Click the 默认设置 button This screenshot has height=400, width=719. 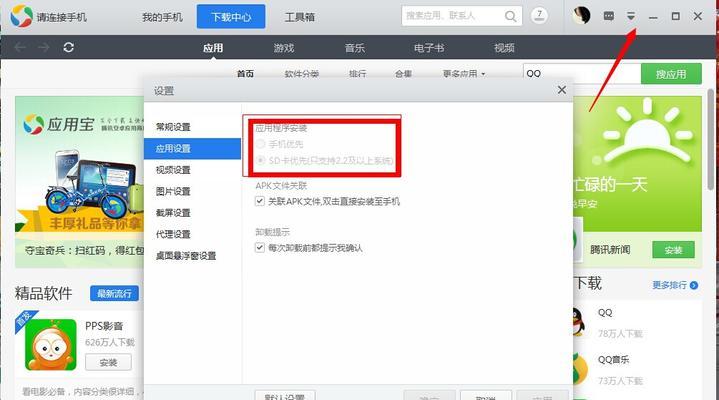click(x=285, y=395)
